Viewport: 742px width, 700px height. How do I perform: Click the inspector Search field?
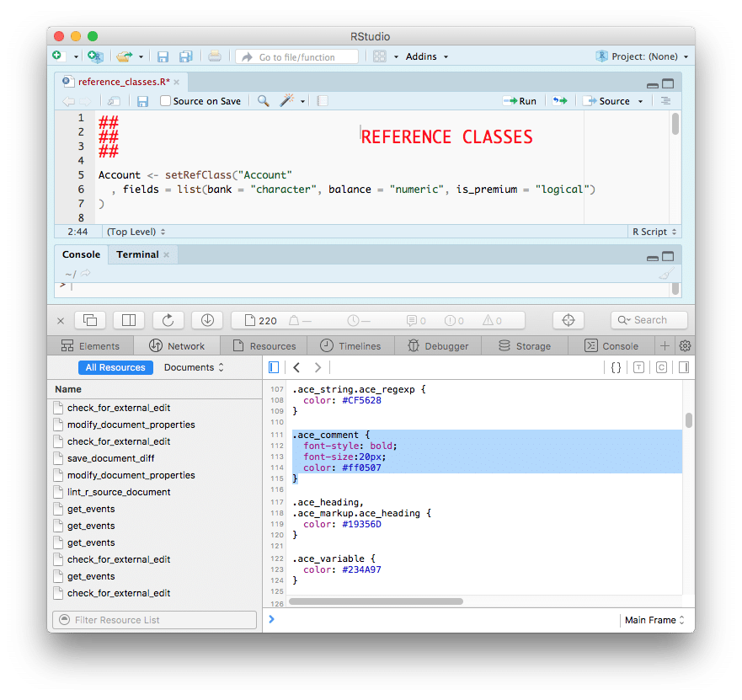pyautogui.click(x=649, y=320)
